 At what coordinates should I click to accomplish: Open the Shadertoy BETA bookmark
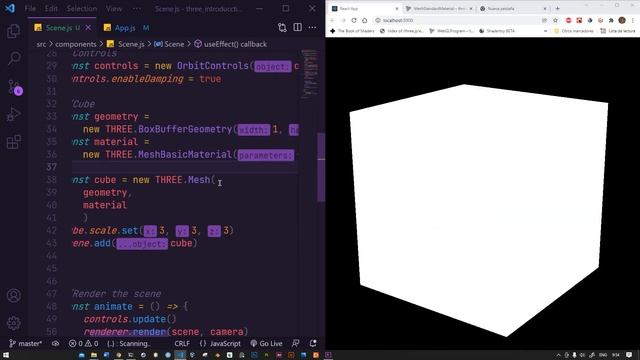point(497,31)
